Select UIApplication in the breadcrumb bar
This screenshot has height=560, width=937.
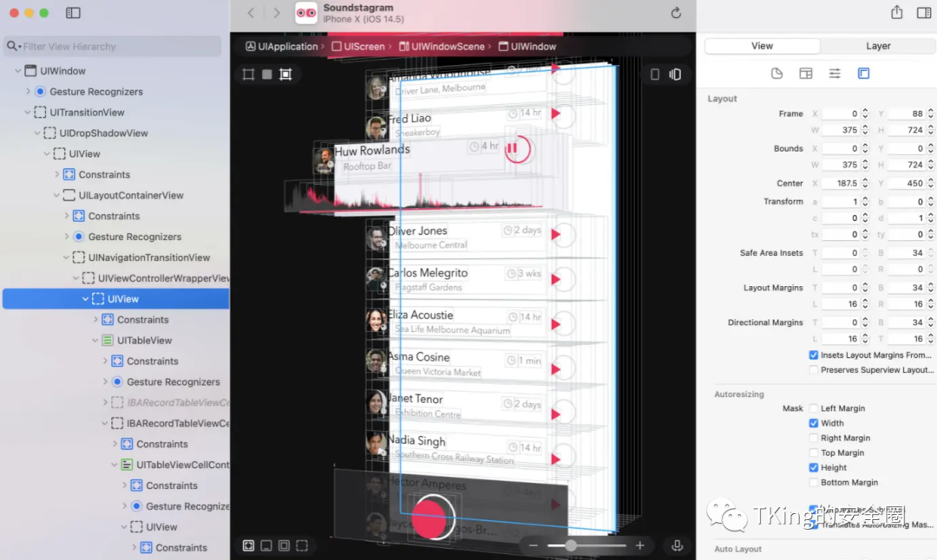282,47
